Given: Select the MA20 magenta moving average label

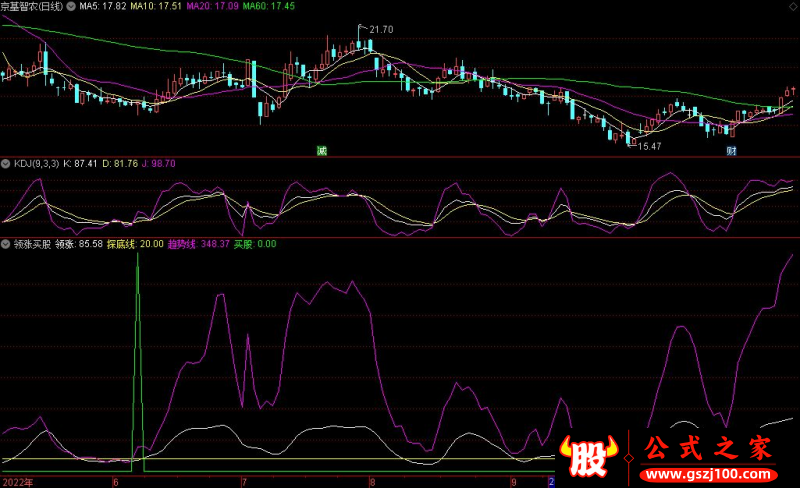Looking at the screenshot, I should pyautogui.click(x=218, y=6).
